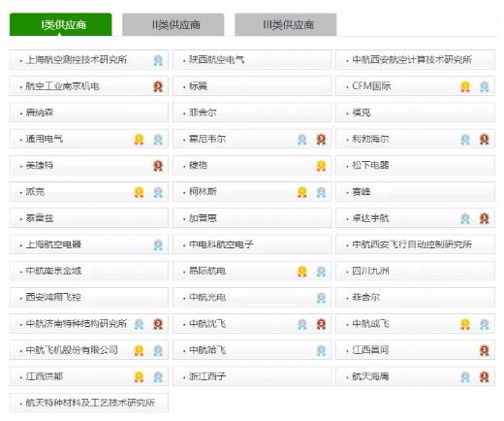The width and height of the screenshot is (504, 421).
Task: Click the blue ribbon icon for 上海航空测控技术研究所
Action: (158, 60)
